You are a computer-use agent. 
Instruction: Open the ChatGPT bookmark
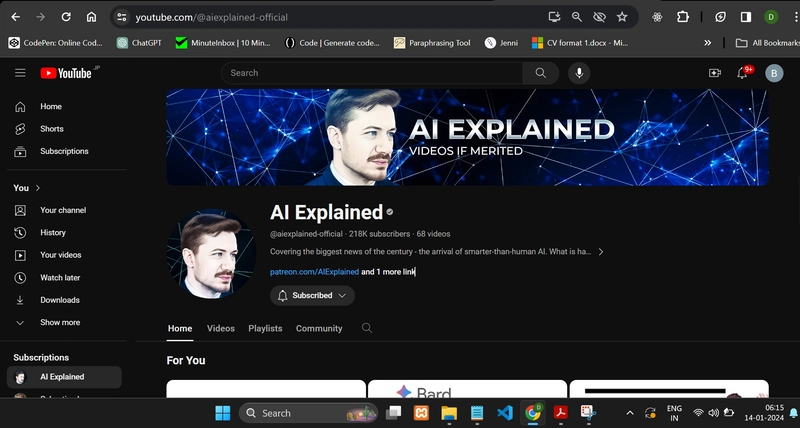139,43
